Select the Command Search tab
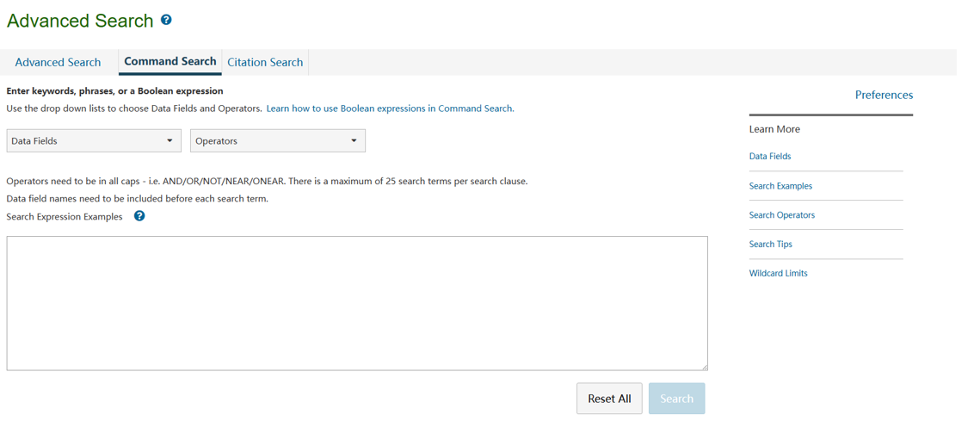The height and width of the screenshot is (440, 980). pyautogui.click(x=169, y=61)
